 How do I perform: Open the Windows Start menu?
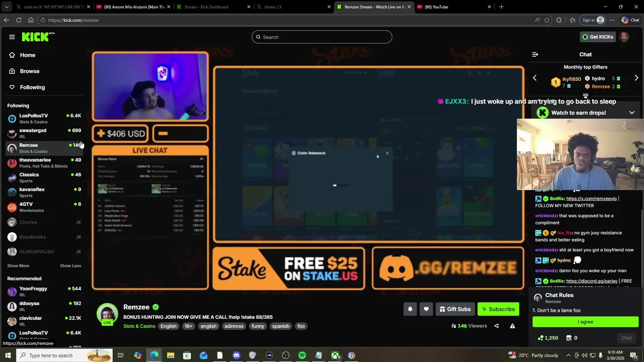click(8, 355)
